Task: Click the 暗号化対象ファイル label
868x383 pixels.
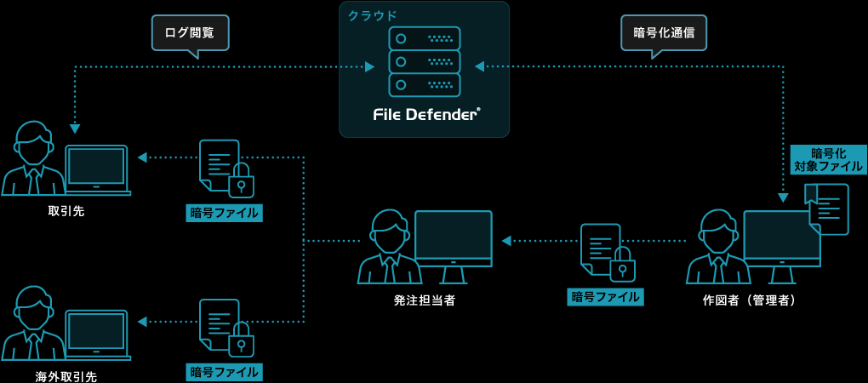Action: 829,159
